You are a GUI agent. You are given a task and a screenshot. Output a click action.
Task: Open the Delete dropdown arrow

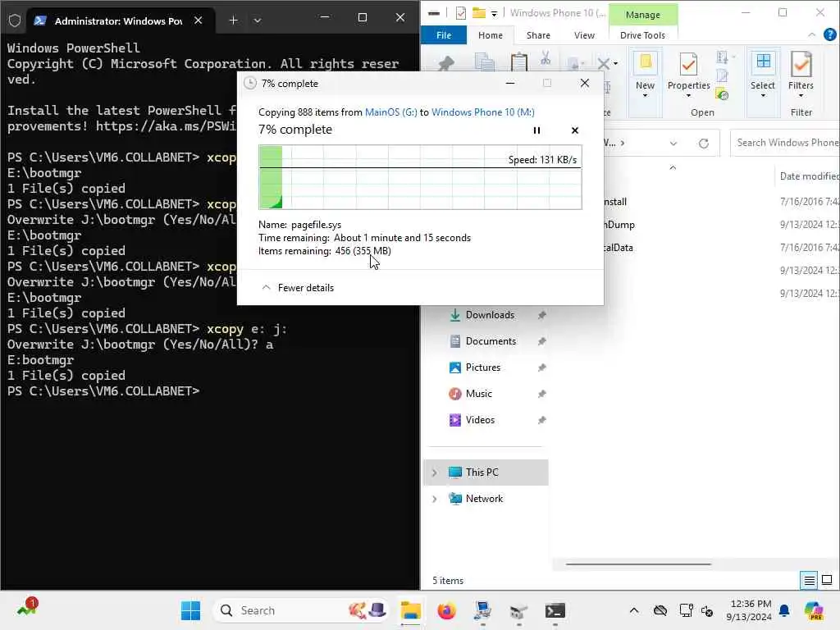[x=615, y=64]
